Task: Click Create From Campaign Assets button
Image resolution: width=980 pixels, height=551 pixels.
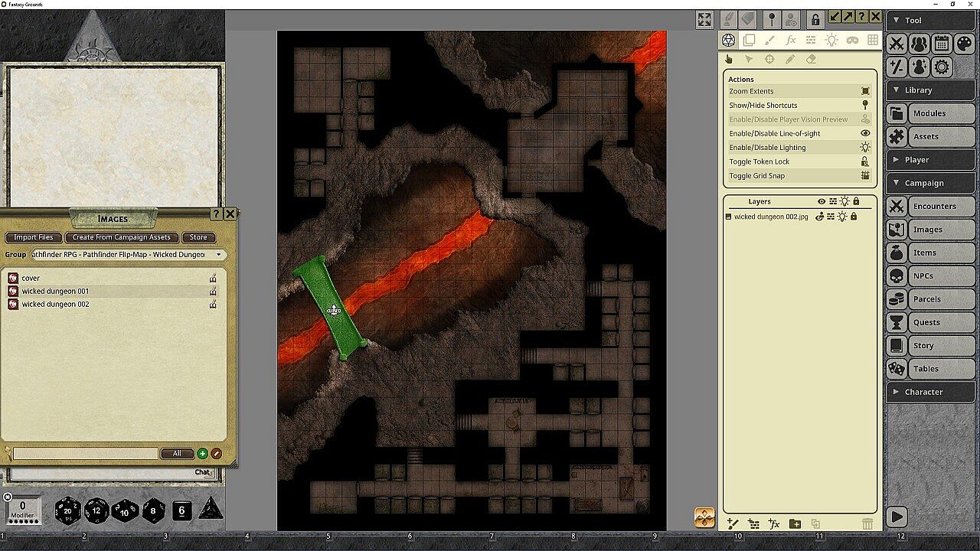Action: click(x=122, y=237)
